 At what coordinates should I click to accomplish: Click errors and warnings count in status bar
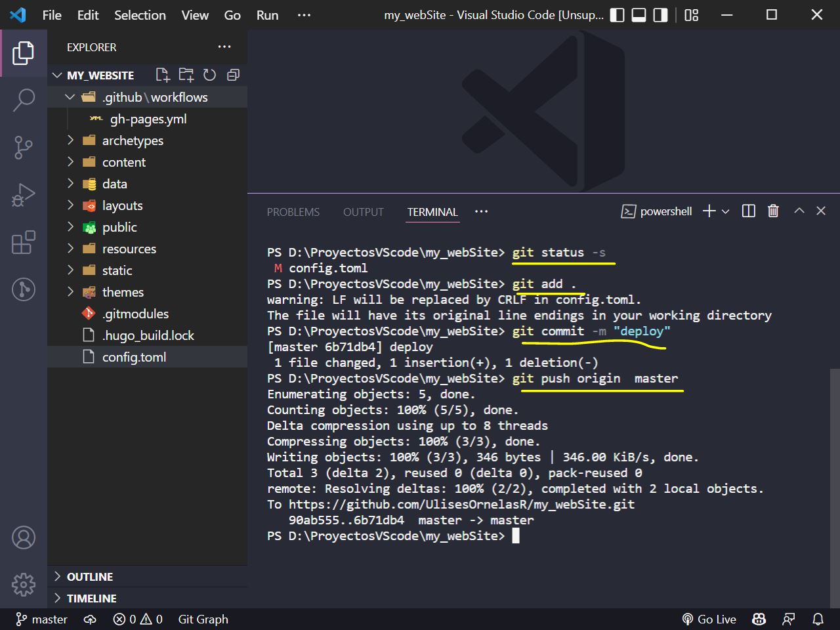pos(138,619)
